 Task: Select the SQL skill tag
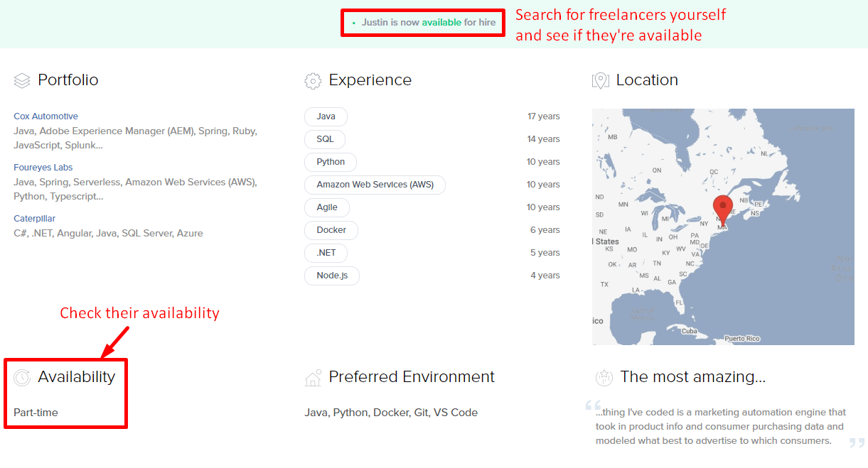[x=325, y=139]
